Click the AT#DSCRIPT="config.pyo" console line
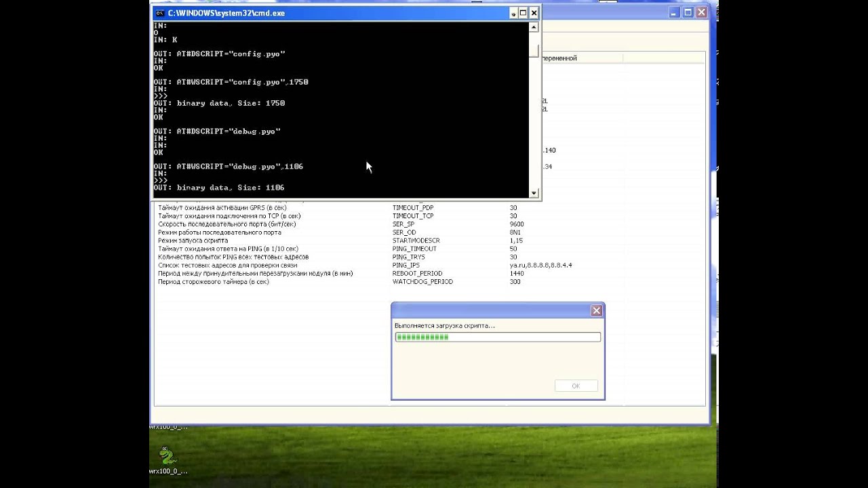Viewport: 868px width, 488px height. 219,54
